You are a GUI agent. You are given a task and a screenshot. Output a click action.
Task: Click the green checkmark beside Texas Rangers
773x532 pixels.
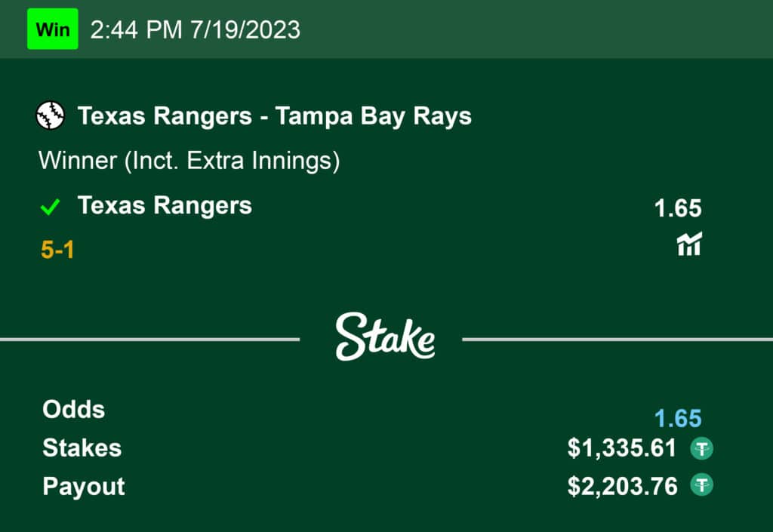tap(51, 207)
